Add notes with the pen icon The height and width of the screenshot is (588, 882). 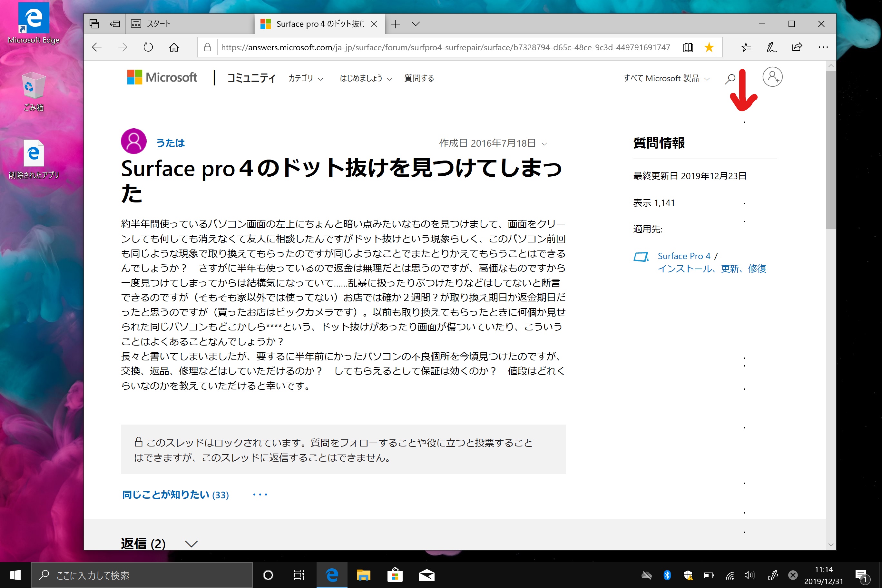point(771,47)
